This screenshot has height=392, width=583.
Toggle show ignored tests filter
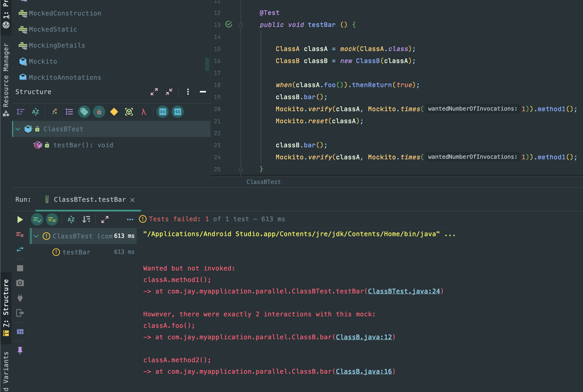coord(52,219)
